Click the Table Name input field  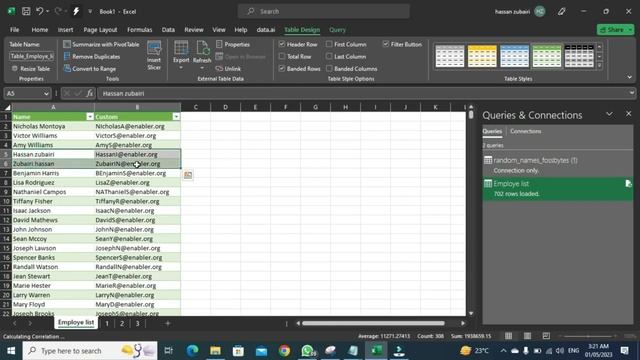coord(32,56)
